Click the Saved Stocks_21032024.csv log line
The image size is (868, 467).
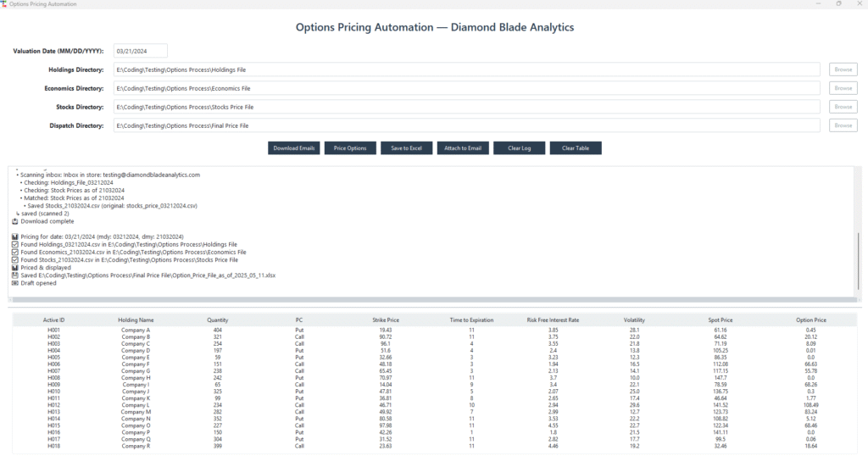(x=110, y=206)
